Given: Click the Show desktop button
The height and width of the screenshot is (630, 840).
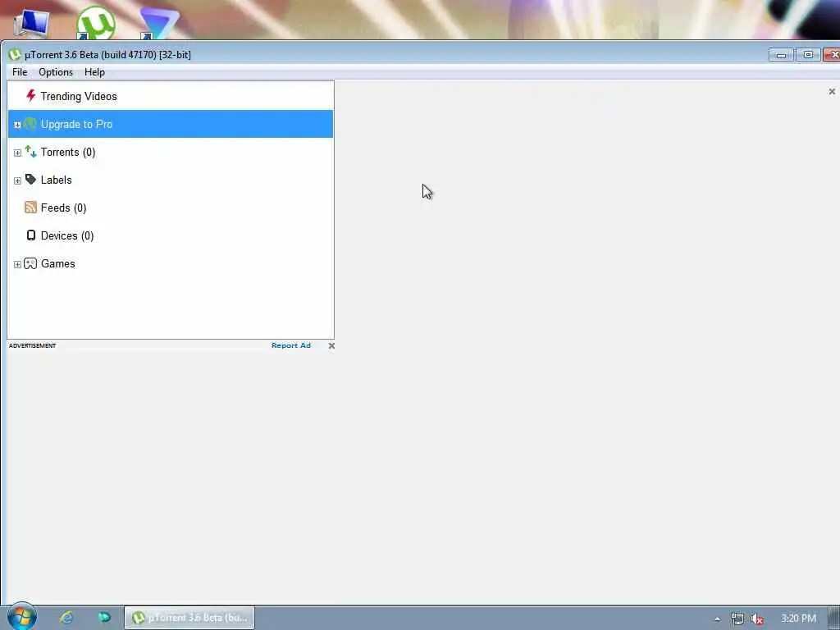Looking at the screenshot, I should (834, 619).
